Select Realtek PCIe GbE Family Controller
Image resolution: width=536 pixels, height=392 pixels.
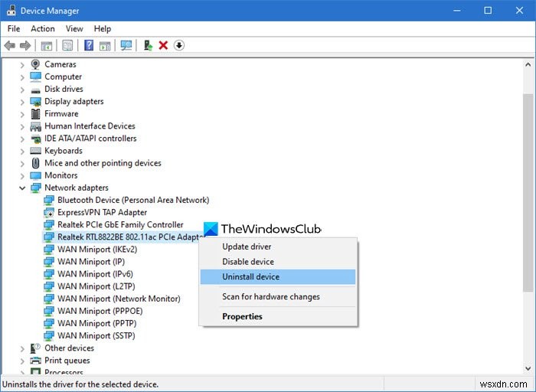(120, 225)
